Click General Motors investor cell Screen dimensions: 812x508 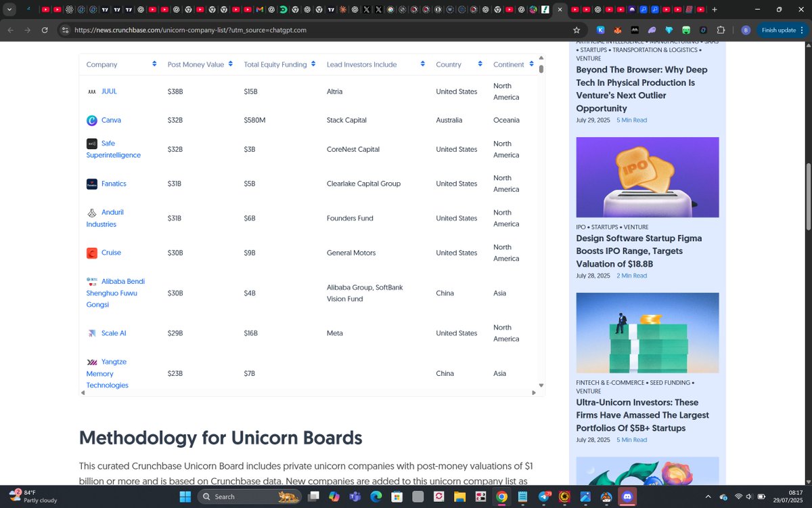[351, 253]
